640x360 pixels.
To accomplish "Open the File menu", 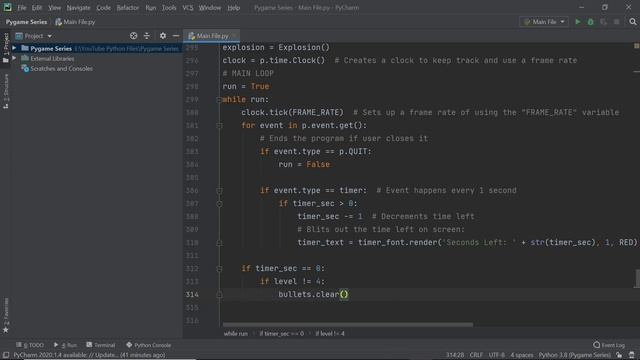I will tap(22, 8).
